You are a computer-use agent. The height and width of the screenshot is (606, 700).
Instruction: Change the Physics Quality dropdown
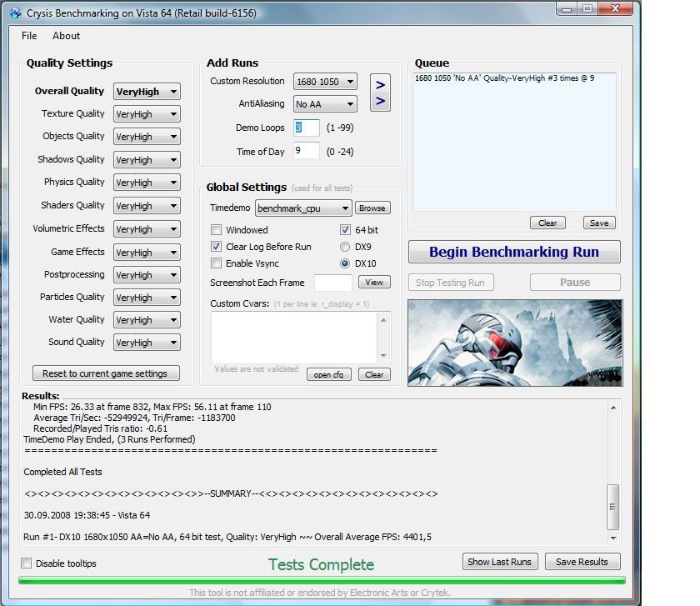point(147,183)
